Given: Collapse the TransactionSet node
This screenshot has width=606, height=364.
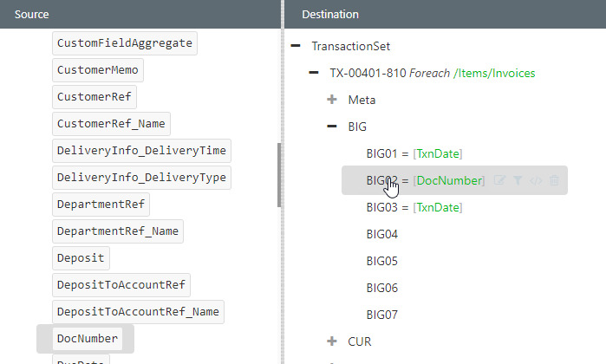Looking at the screenshot, I should [x=295, y=45].
